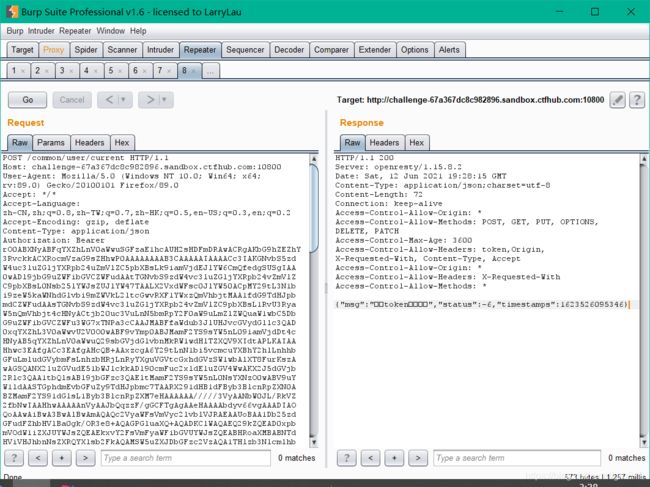Add a new Repeater tab via ellipsis
The width and height of the screenshot is (650, 487).
(211, 71)
